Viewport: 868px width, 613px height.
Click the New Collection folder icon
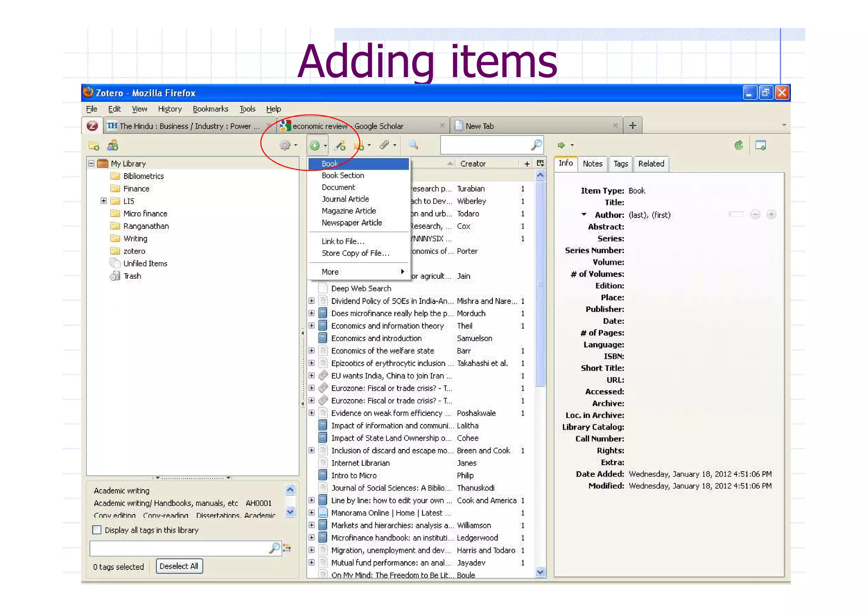pos(94,146)
